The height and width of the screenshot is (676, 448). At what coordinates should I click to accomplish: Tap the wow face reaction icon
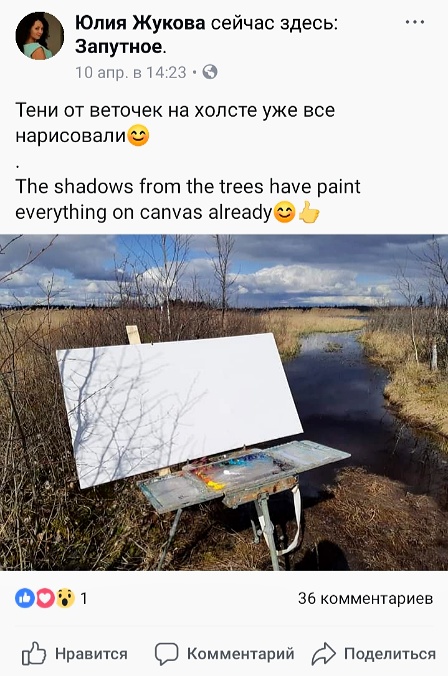pyautogui.click(x=65, y=598)
